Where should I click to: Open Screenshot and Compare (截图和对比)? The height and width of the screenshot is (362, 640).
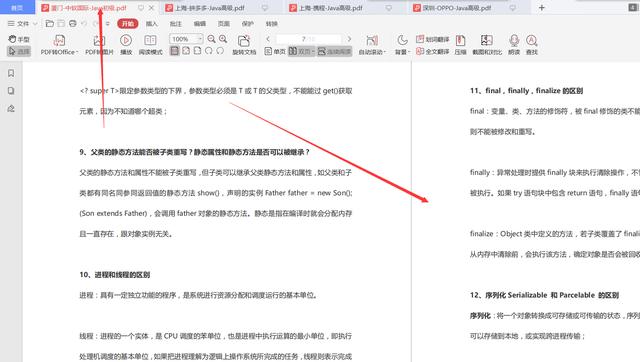click(x=487, y=45)
